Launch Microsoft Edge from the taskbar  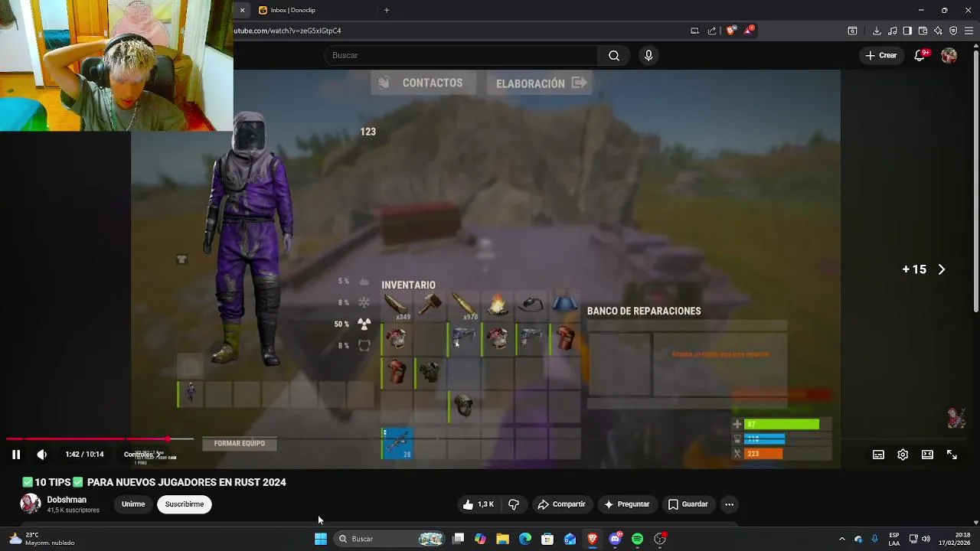pyautogui.click(x=525, y=539)
